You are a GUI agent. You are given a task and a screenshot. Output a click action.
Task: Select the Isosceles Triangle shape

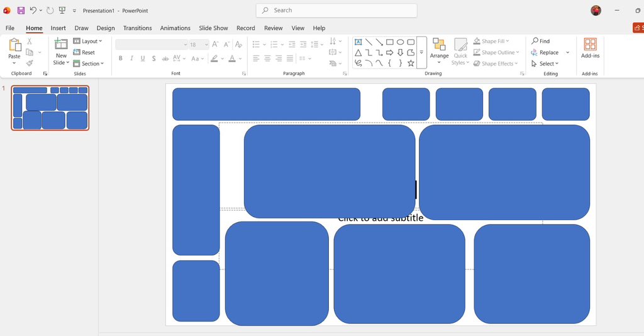(358, 53)
